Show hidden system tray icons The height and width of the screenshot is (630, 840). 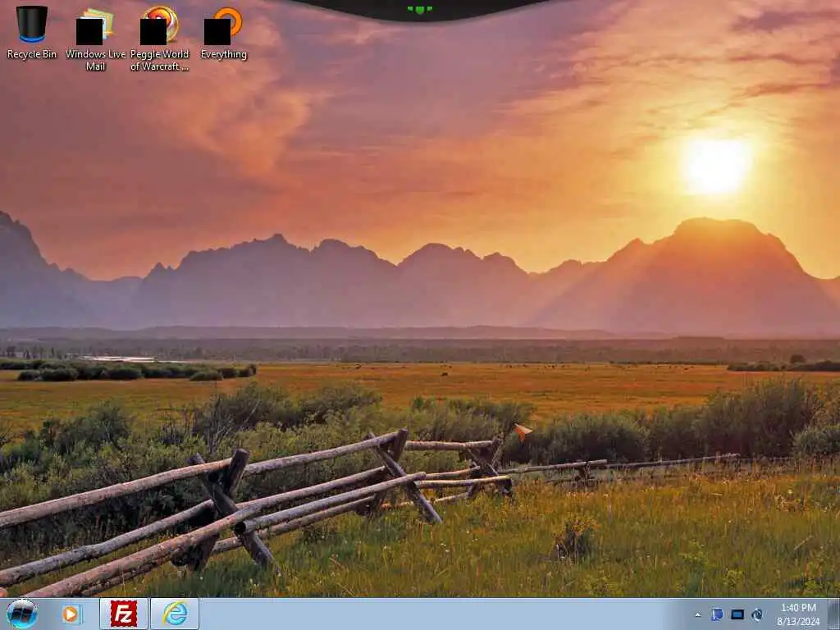(x=698, y=615)
